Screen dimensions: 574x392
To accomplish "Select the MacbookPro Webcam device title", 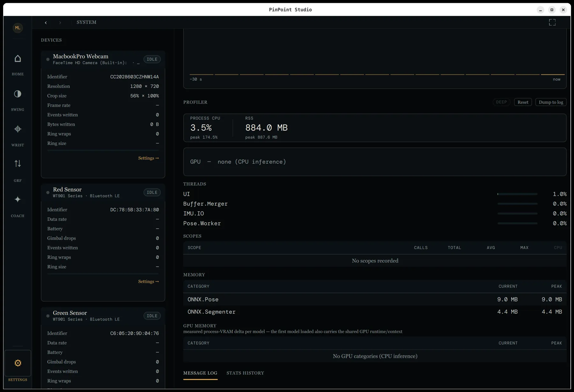I will tap(81, 56).
